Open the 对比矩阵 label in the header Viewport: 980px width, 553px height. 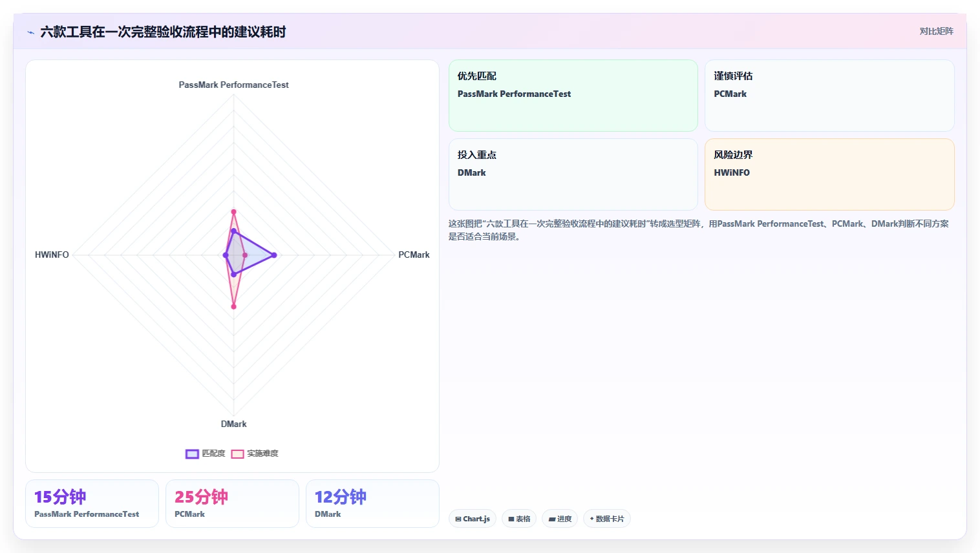(936, 31)
